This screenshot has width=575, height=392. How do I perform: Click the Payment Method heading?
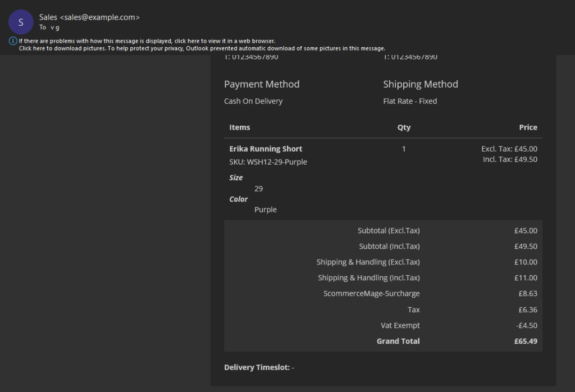(262, 84)
